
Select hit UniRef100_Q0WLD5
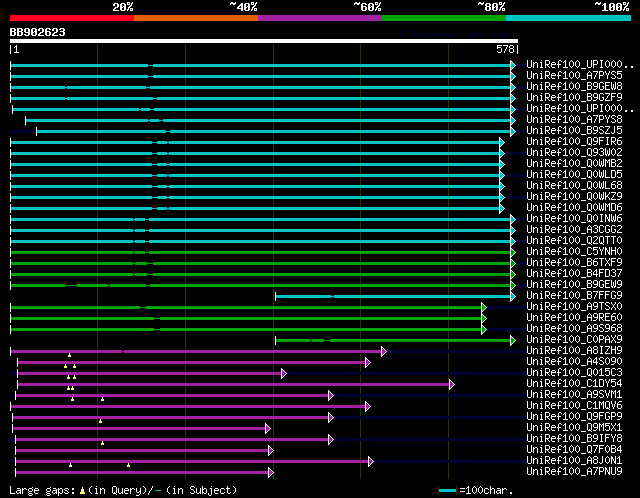click(x=574, y=175)
